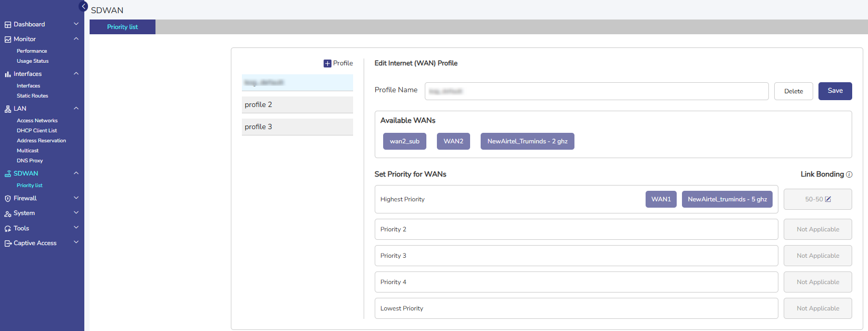Collapse the Monitor section chevron
Image resolution: width=868 pixels, height=331 pixels.
[x=76, y=39]
